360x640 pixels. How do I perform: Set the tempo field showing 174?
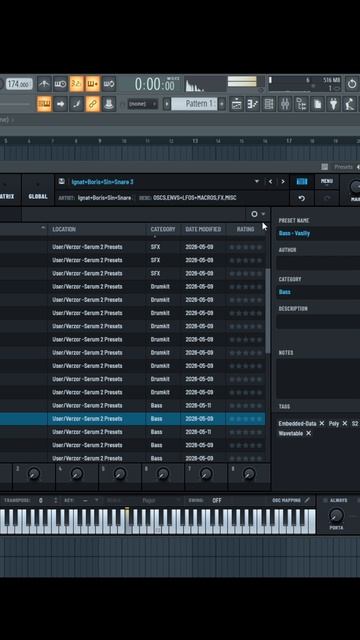coord(19,84)
